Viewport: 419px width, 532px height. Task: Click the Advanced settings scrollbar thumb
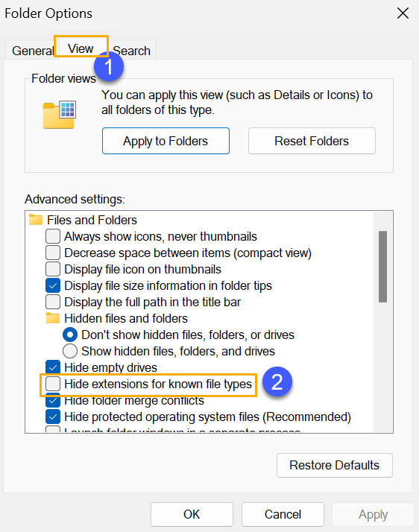pos(382,267)
